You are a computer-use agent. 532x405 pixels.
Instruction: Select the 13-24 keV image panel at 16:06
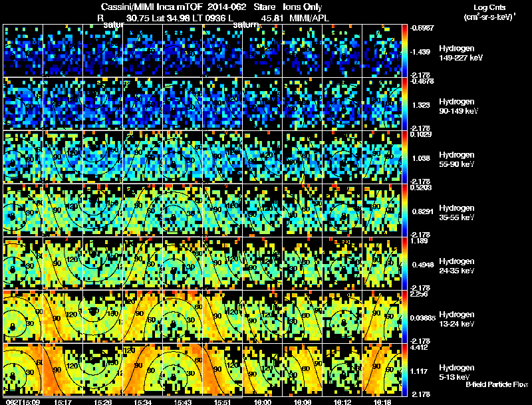point(303,317)
